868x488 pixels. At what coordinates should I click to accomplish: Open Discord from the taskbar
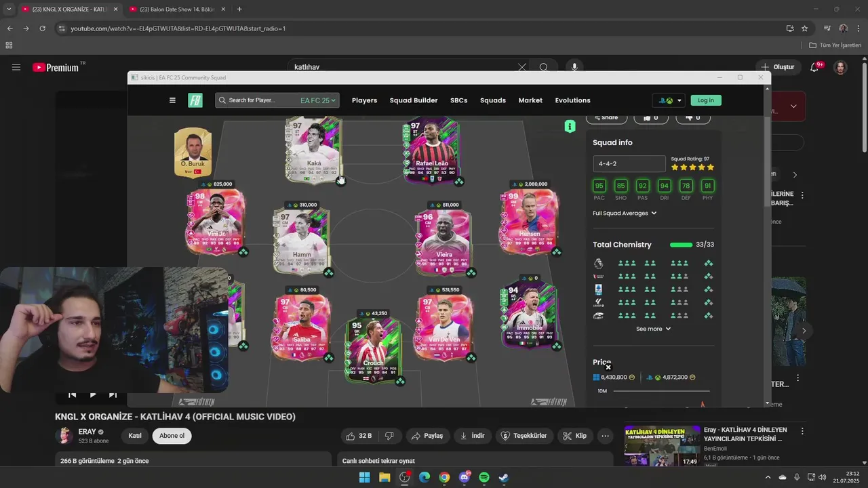pyautogui.click(x=465, y=477)
